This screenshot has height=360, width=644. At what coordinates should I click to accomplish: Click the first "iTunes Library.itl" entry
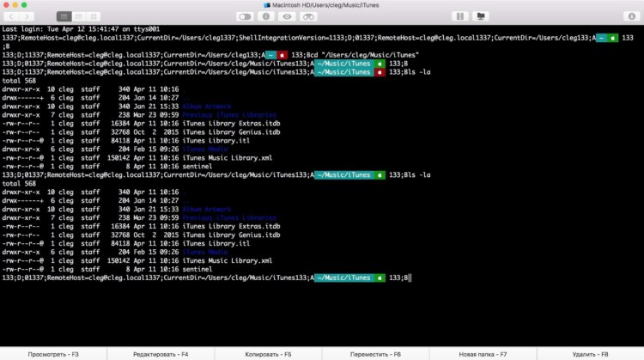tap(216, 141)
